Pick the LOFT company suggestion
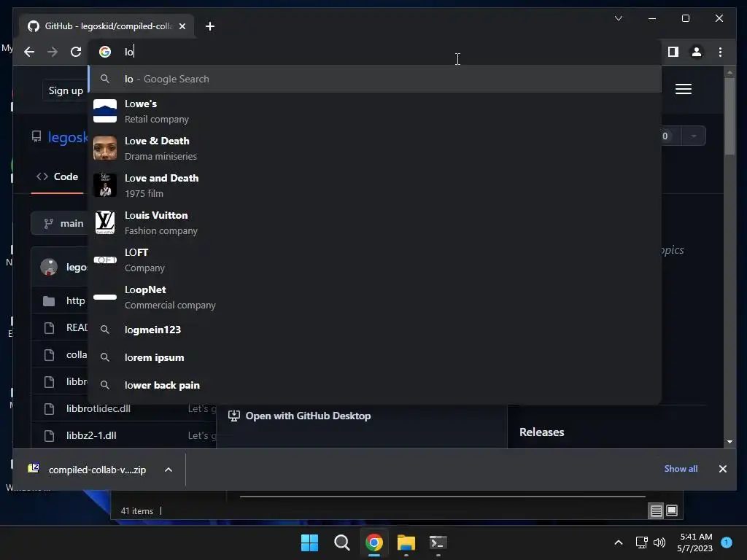The width and height of the screenshot is (747, 560). click(375, 260)
